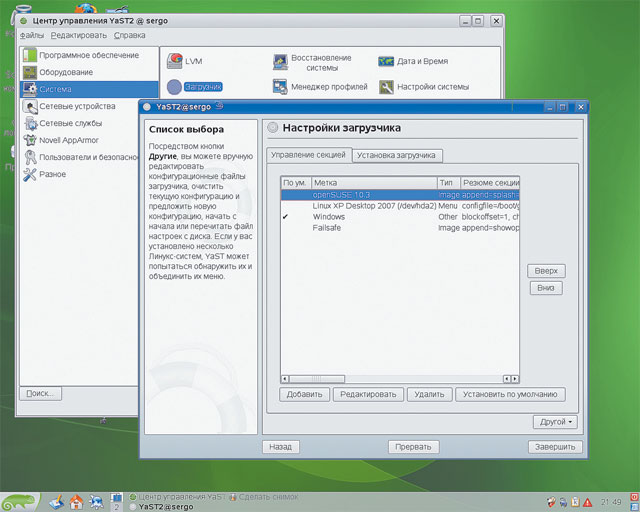Open the Редактировать menu

coord(79,36)
